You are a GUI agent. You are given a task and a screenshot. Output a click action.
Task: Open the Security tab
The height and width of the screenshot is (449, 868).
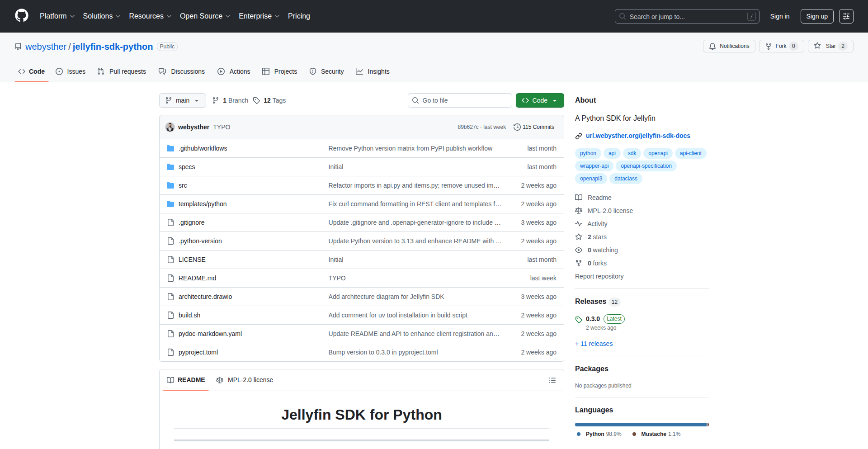[x=326, y=71]
